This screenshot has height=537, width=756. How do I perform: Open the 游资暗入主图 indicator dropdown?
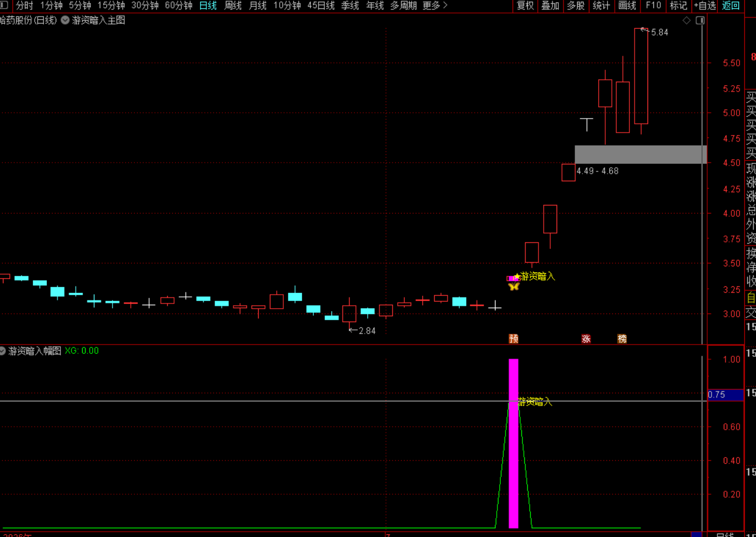pos(65,21)
